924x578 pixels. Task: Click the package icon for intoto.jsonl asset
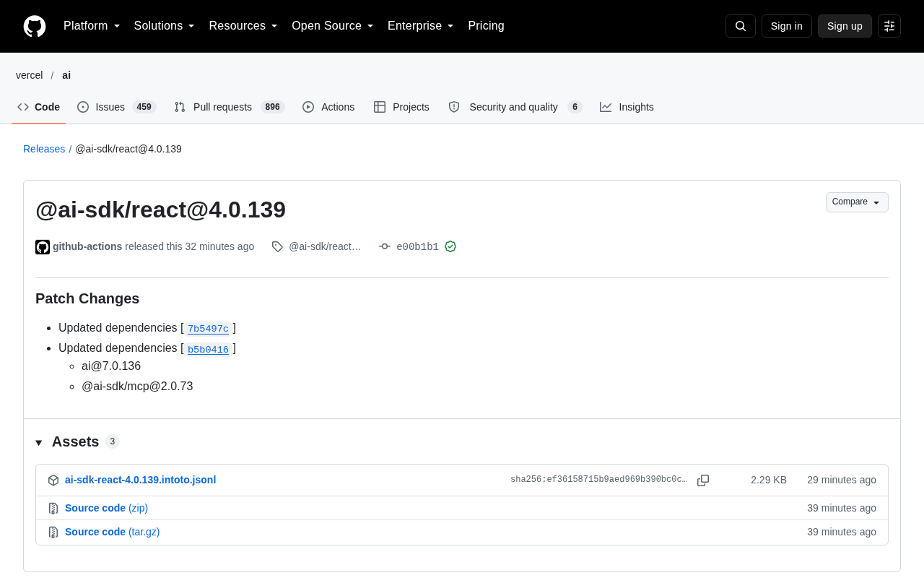[x=53, y=480]
